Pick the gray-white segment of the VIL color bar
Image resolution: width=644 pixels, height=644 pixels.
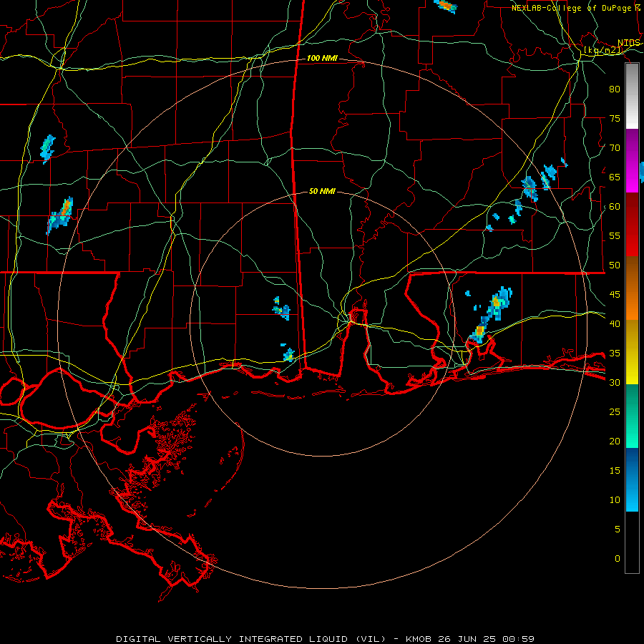632,96
